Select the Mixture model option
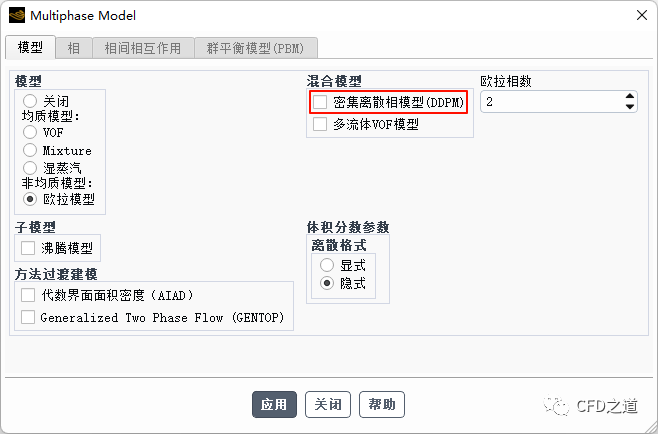Image resolution: width=658 pixels, height=434 pixels. [30, 150]
